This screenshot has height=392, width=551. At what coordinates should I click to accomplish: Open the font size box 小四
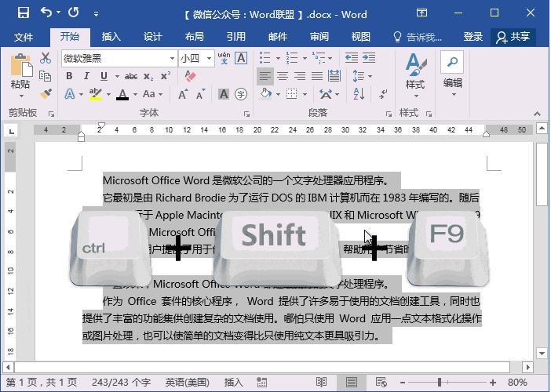tap(196, 58)
